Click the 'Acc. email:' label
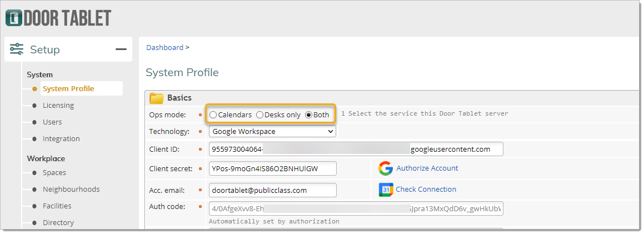The width and height of the screenshot is (644, 234). click(x=167, y=191)
